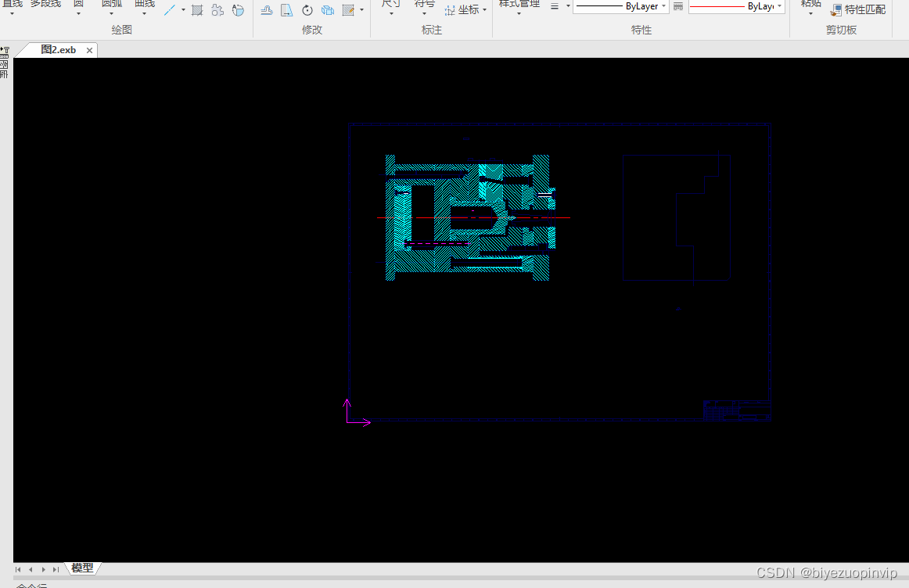Select the text annotation tool

pos(238,10)
